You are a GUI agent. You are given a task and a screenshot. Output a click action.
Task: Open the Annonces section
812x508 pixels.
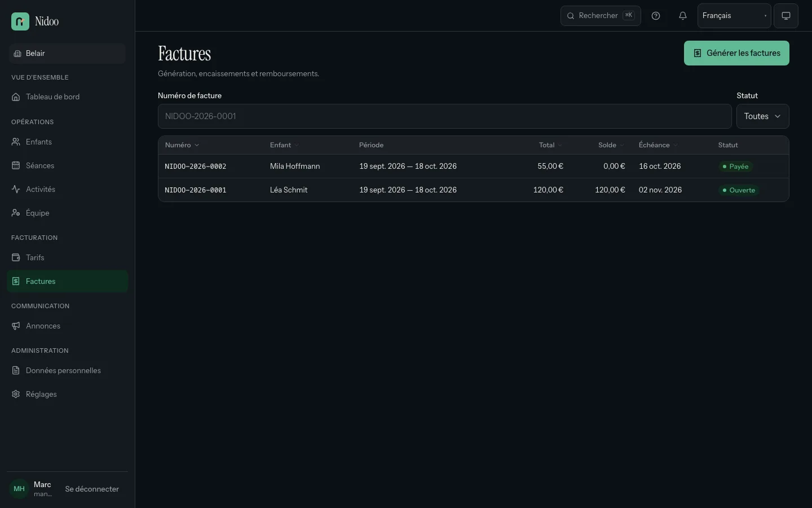68,326
